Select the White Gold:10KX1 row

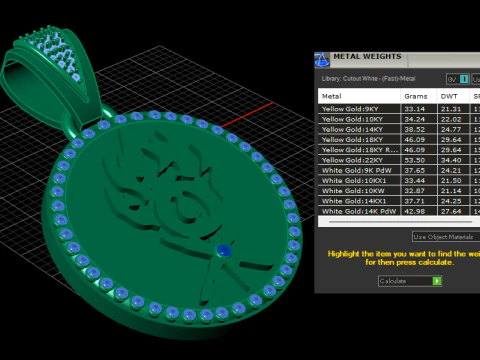(x=399, y=181)
